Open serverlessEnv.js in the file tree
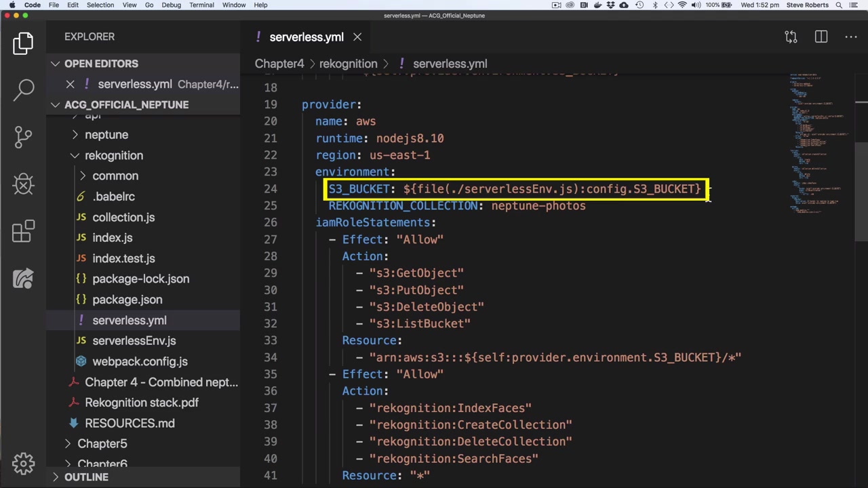Screen dimensions: 868x488 [134, 341]
